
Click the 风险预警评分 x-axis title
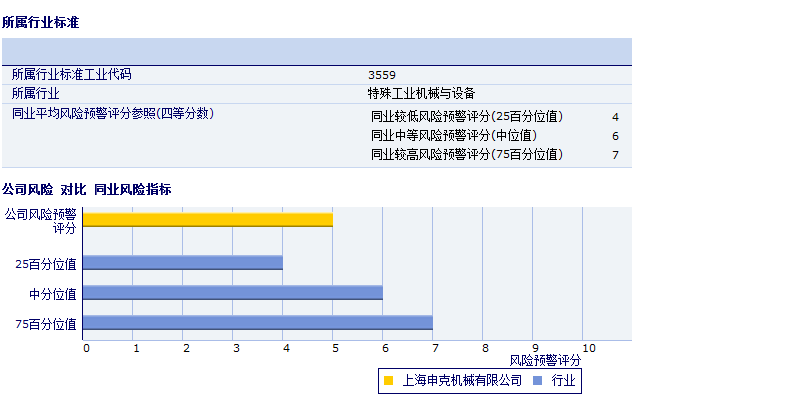(x=545, y=360)
